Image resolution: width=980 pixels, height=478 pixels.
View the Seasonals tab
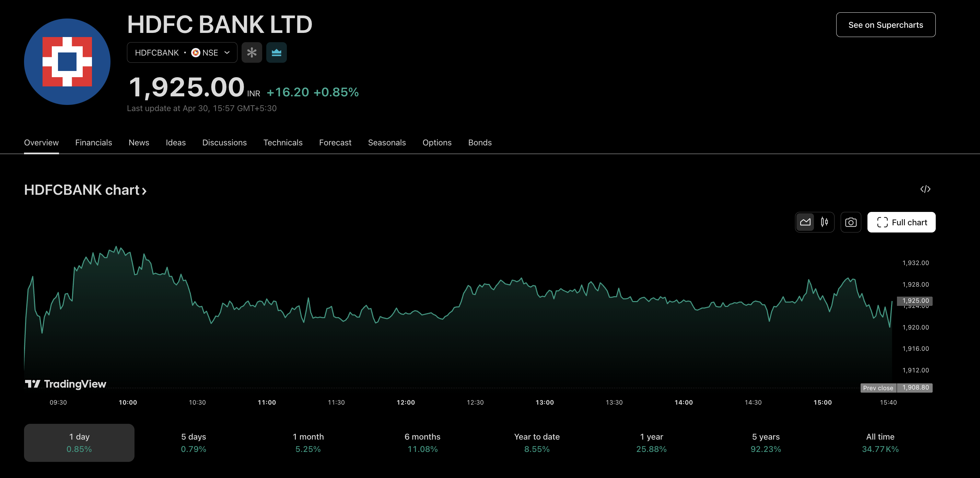pos(387,143)
